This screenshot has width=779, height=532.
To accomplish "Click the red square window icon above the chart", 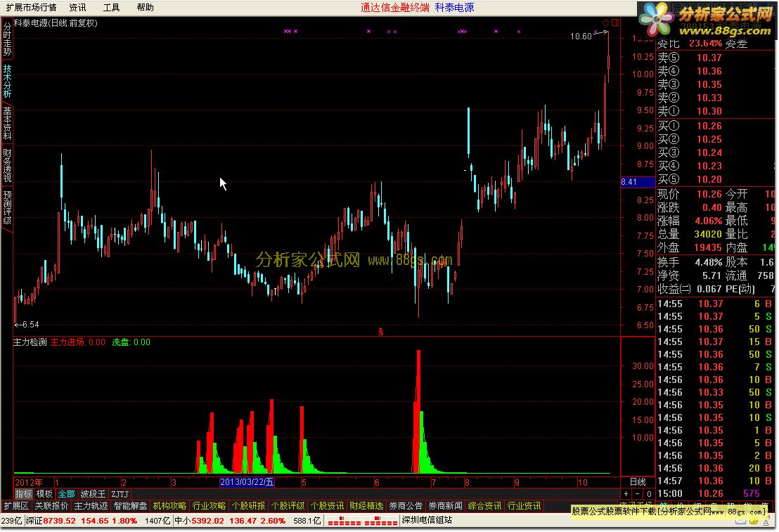I will coord(615,23).
